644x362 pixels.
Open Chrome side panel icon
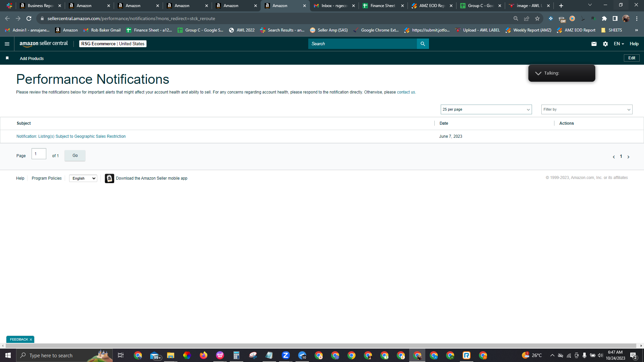pyautogui.click(x=615, y=18)
